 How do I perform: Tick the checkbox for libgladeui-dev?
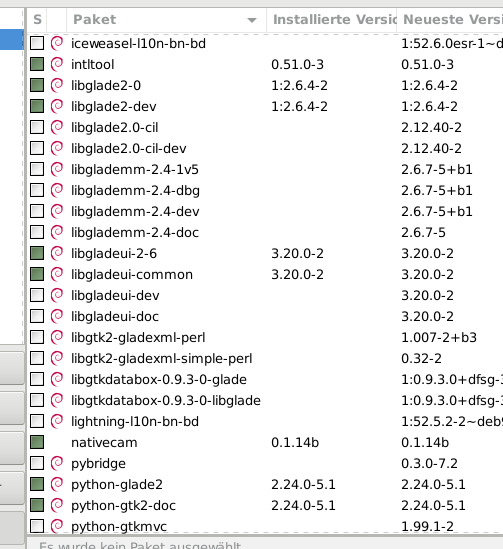[x=37, y=295]
